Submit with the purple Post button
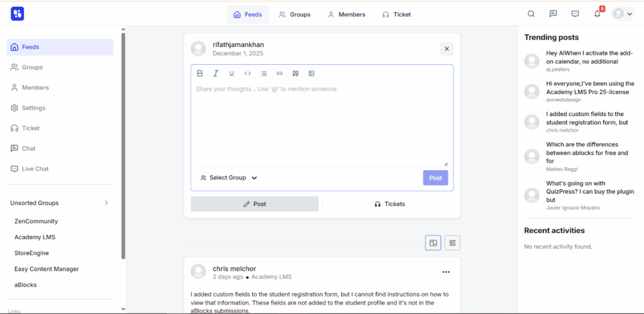 [x=435, y=178]
